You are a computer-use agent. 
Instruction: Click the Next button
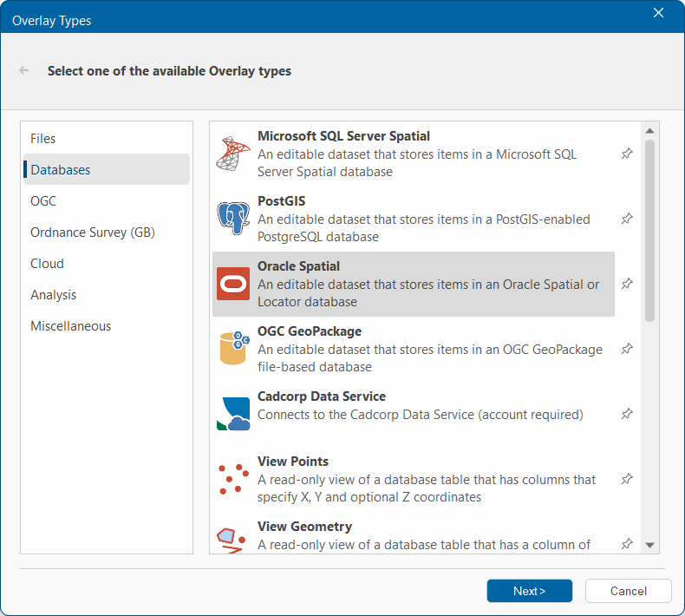click(529, 591)
